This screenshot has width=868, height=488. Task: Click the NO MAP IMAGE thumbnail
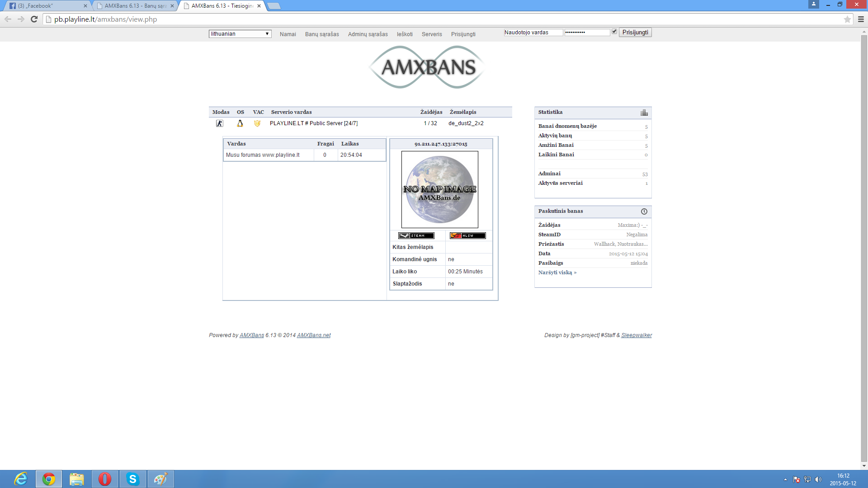click(x=440, y=189)
